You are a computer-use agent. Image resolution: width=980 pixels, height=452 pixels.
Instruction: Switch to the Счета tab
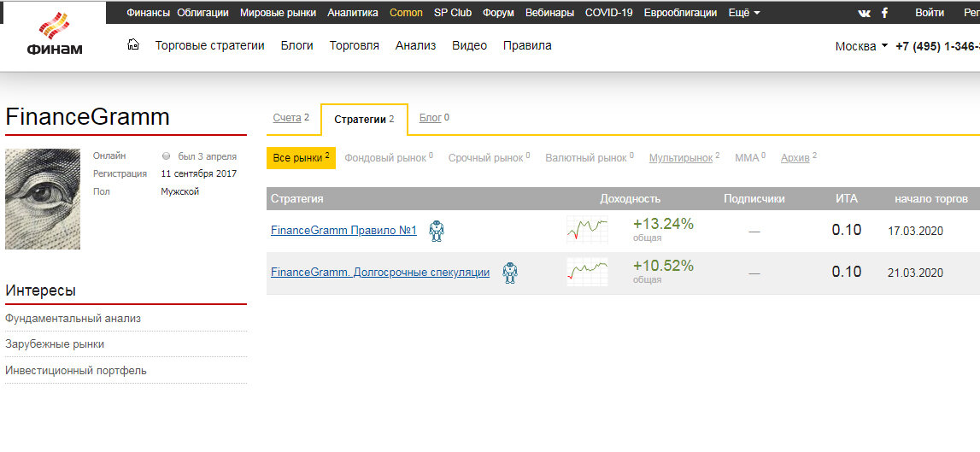pos(291,118)
